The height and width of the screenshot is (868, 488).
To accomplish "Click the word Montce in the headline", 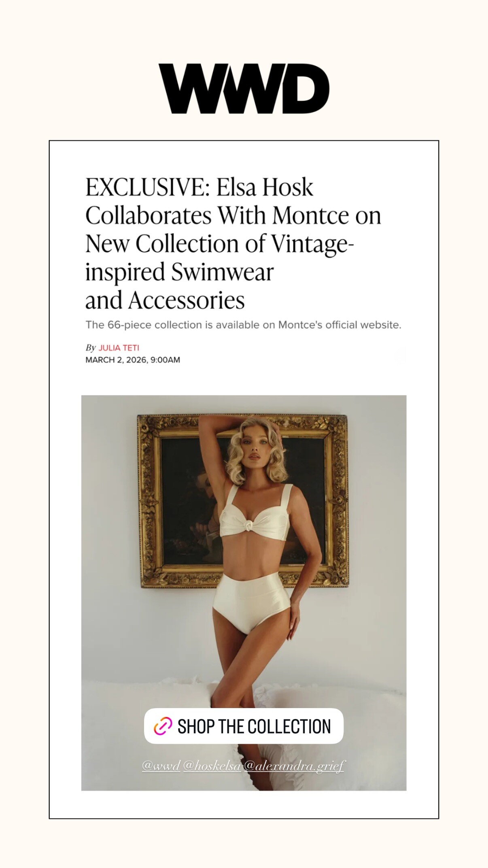I will click(x=311, y=215).
